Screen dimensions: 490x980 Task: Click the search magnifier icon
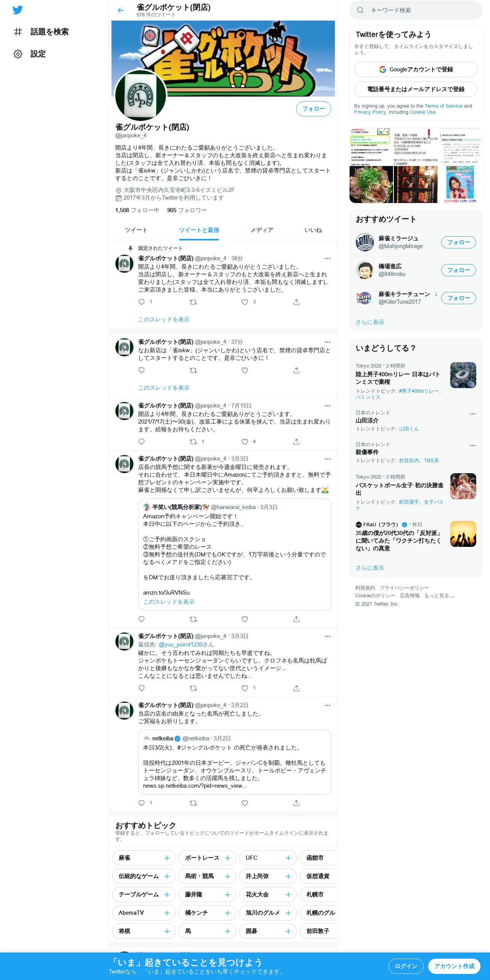360,10
